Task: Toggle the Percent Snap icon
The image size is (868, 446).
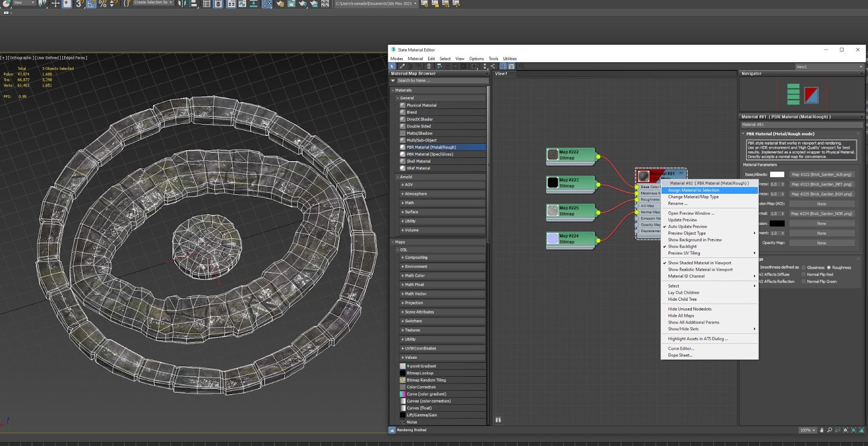Action: point(102,4)
